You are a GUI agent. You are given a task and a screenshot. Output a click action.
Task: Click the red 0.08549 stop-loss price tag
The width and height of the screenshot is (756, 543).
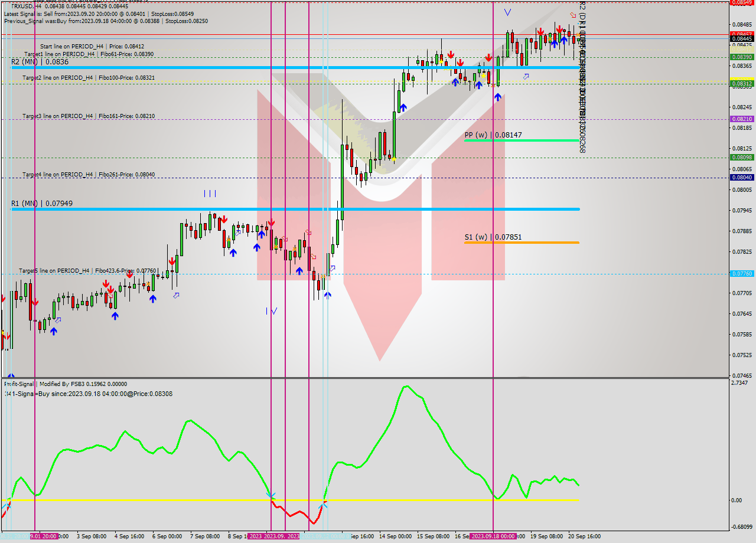(742, 2)
